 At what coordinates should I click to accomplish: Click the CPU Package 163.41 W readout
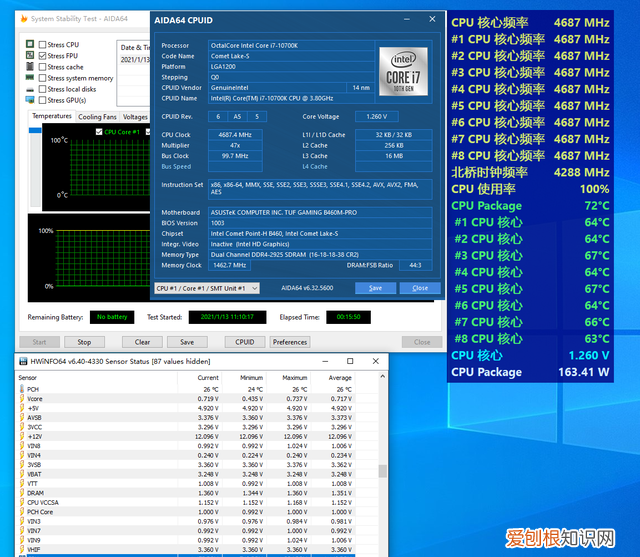point(530,372)
